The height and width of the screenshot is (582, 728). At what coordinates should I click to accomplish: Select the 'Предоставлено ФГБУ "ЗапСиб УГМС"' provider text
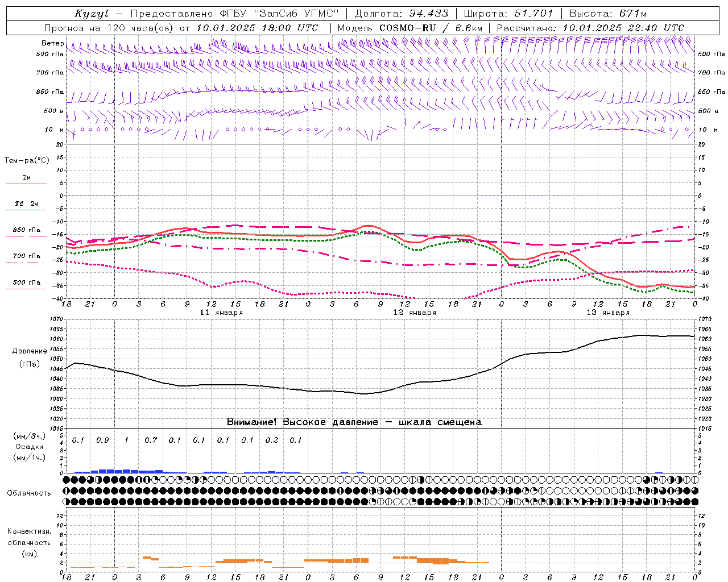coord(235,14)
